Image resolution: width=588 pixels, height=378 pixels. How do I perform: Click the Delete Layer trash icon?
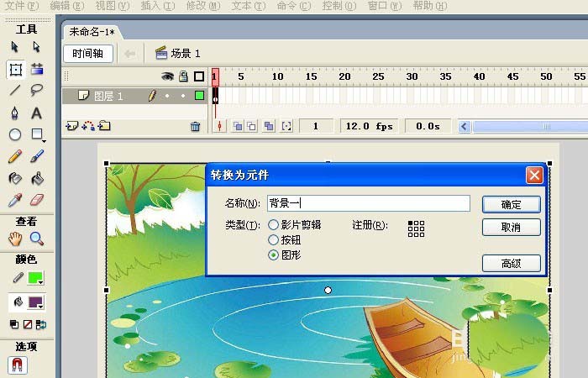[195, 126]
